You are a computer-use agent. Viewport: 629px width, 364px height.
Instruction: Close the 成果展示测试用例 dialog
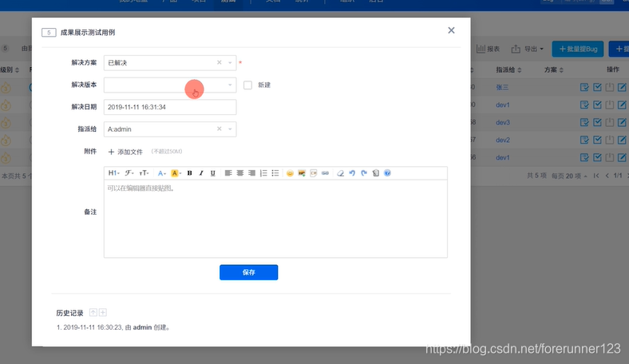pyautogui.click(x=451, y=30)
